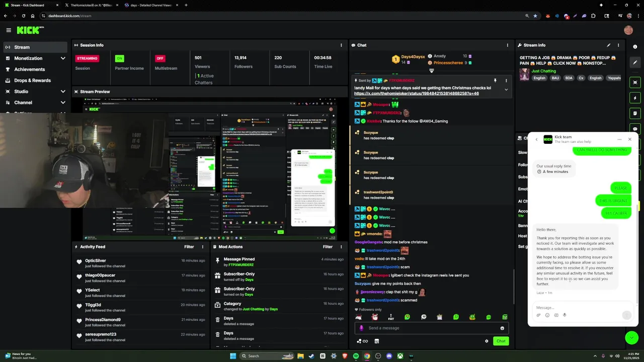Open Activity Feed options menu
This screenshot has width=644, height=362.
(203, 247)
